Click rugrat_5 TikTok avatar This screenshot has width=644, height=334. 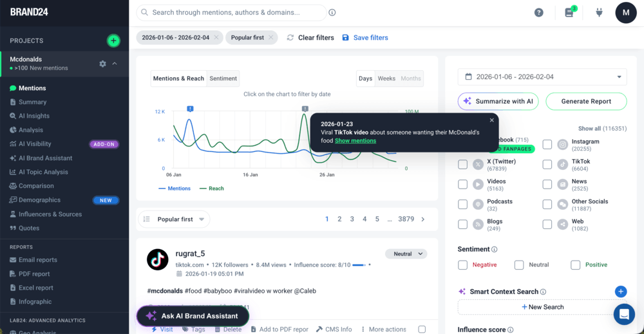(x=158, y=259)
